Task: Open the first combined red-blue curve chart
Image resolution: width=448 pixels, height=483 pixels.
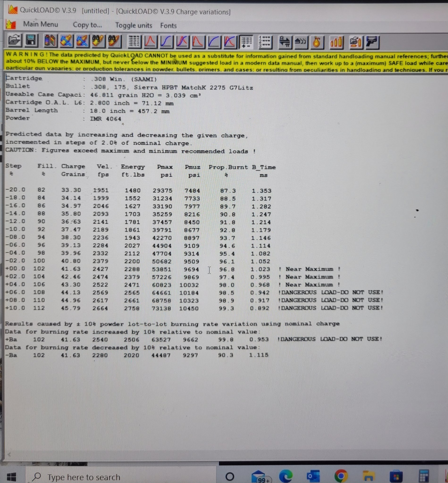Action: [183, 42]
